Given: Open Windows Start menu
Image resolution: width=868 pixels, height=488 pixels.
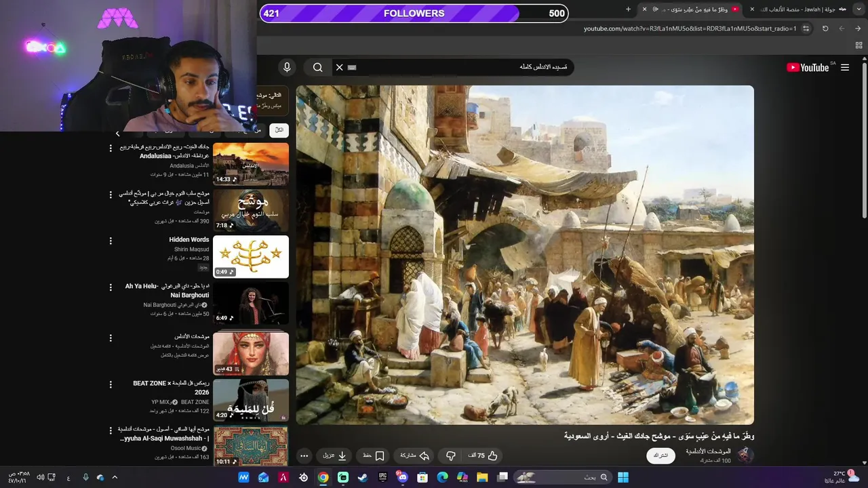Looking at the screenshot, I should point(623,477).
